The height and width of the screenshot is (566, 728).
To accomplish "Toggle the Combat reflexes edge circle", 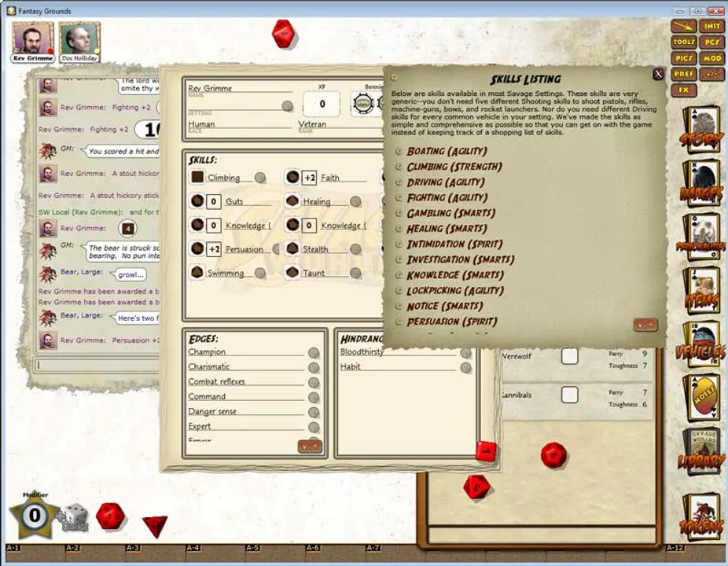I will point(314,383).
